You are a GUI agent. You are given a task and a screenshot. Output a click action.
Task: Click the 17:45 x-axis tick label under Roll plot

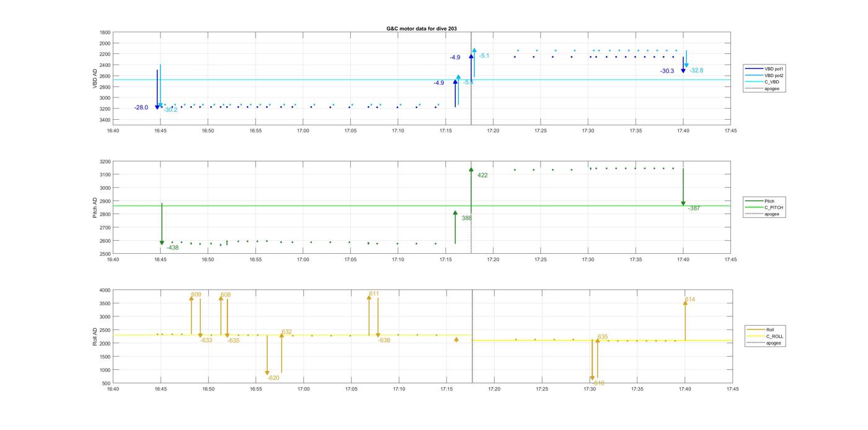pos(732,390)
